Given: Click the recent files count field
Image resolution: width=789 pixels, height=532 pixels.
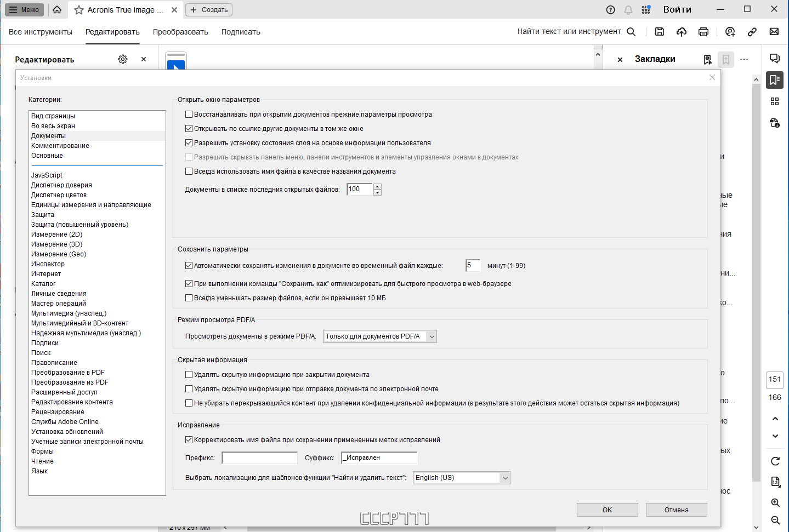Looking at the screenshot, I should 360,190.
